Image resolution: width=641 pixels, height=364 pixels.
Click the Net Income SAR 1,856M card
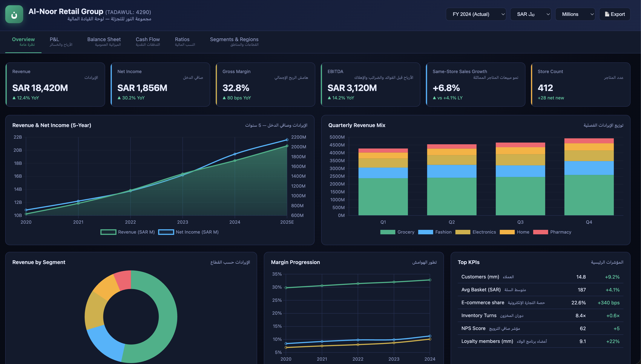click(160, 84)
